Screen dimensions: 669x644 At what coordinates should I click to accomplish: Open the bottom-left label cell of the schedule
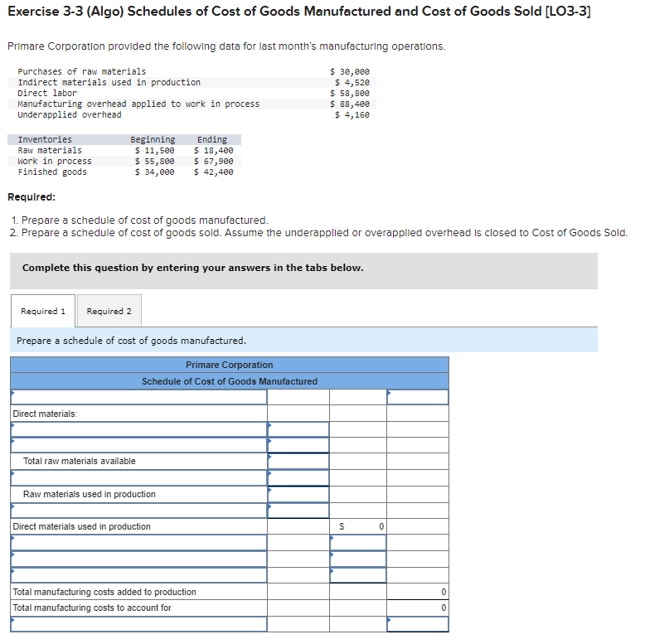[x=138, y=624]
